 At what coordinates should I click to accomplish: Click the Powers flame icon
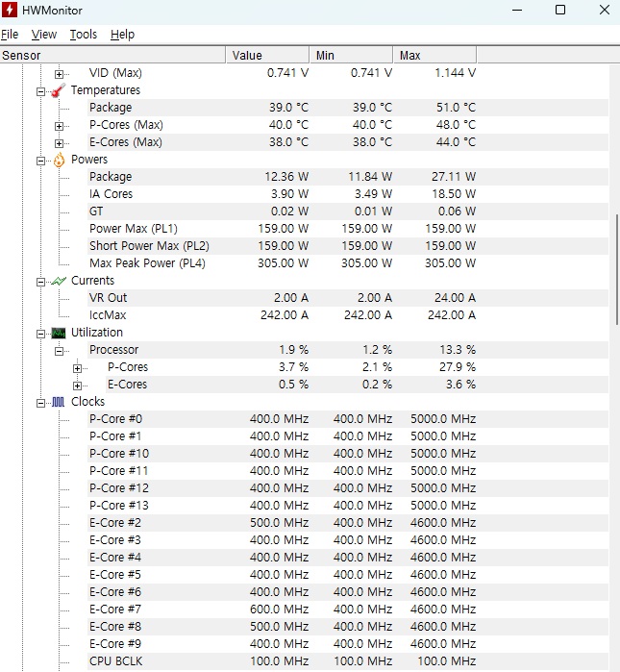(60, 160)
